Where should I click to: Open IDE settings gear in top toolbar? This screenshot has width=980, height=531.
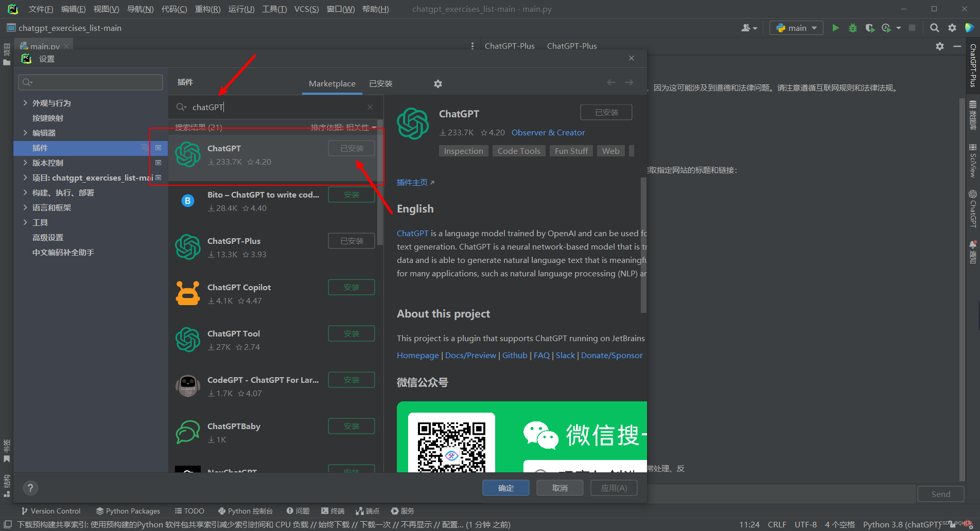point(952,28)
